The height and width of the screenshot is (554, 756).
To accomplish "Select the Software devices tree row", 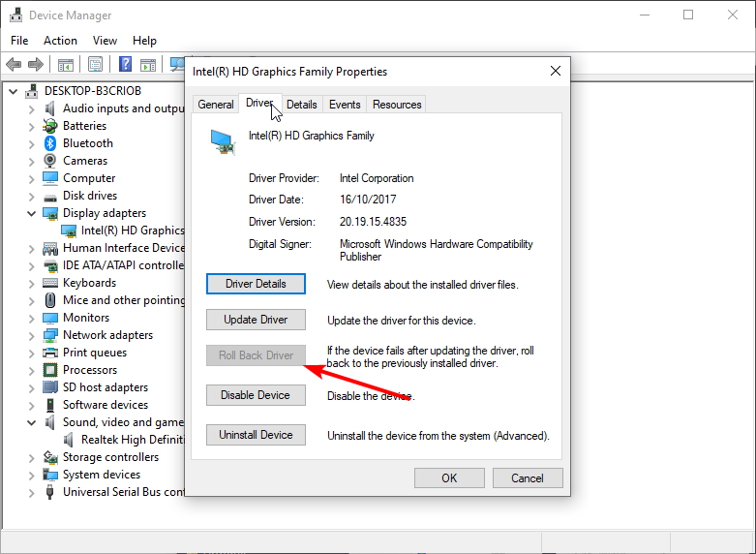I will click(106, 405).
